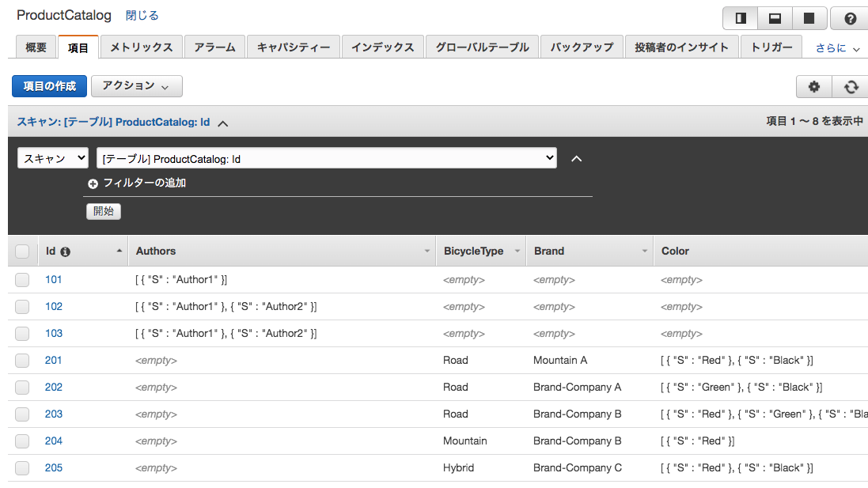Refresh the item list
Image resolution: width=868 pixels, height=488 pixels.
[x=849, y=86]
